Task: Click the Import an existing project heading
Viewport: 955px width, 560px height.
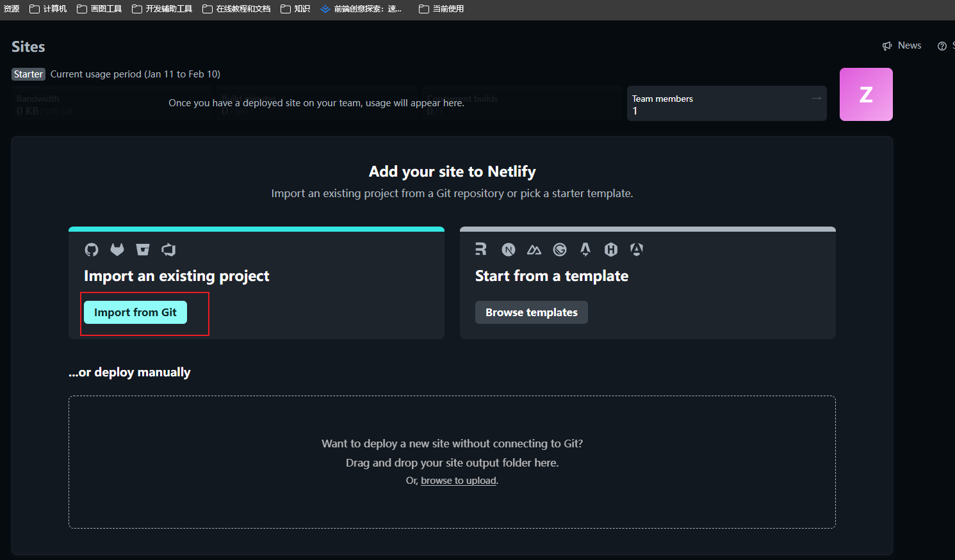Action: click(177, 276)
